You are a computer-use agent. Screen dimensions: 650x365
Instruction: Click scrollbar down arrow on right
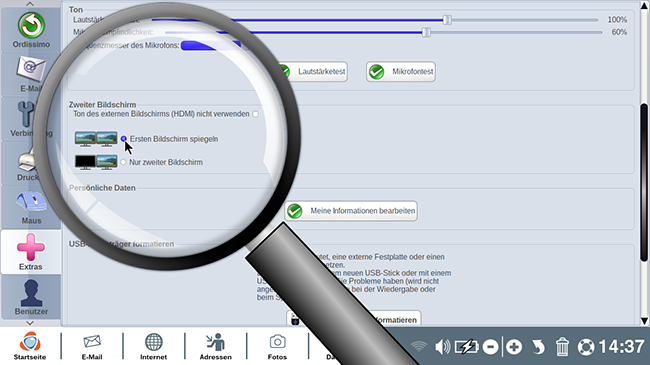click(x=644, y=321)
